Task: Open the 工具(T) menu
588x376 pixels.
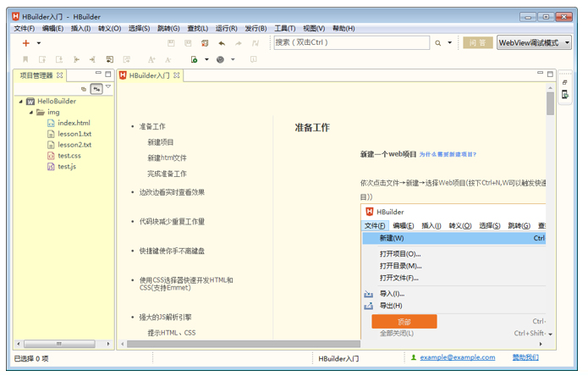Action: click(285, 28)
